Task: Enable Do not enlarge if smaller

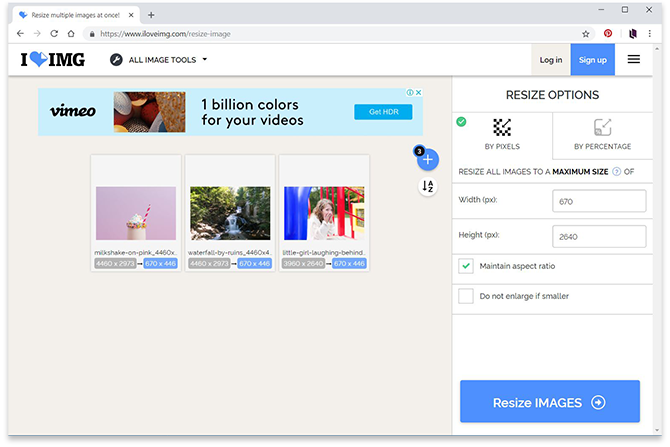Action: [466, 296]
